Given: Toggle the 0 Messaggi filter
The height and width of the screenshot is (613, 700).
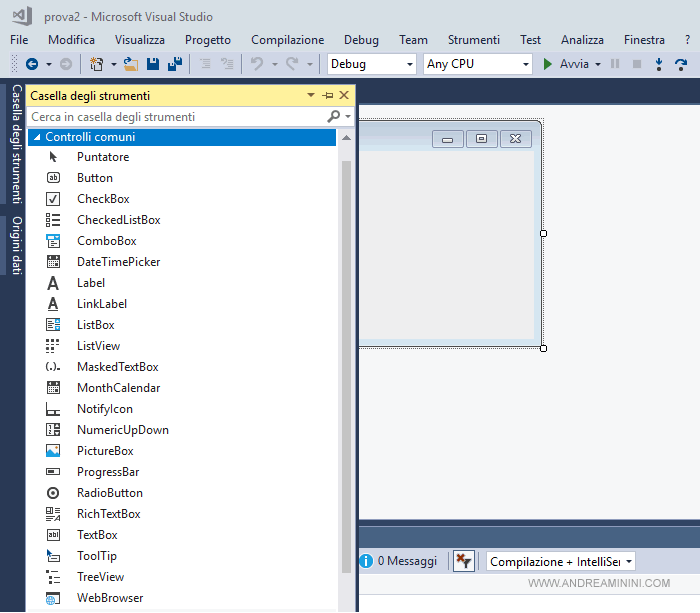Looking at the screenshot, I should tap(398, 561).
